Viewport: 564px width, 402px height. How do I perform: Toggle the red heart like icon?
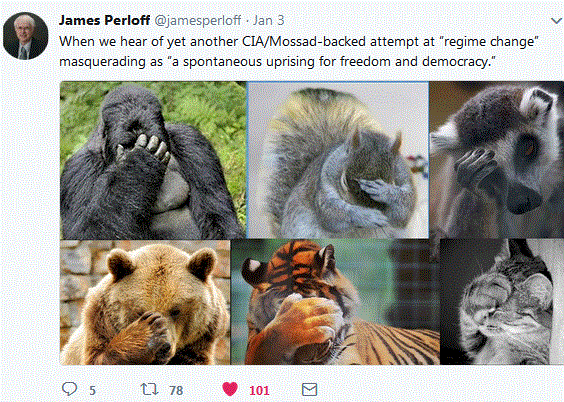(x=230, y=389)
